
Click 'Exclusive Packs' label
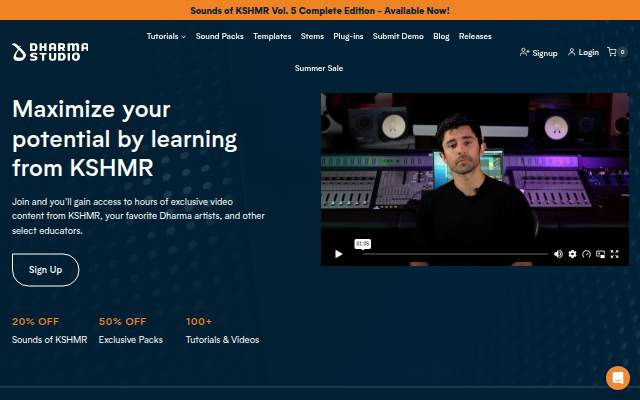click(x=131, y=340)
